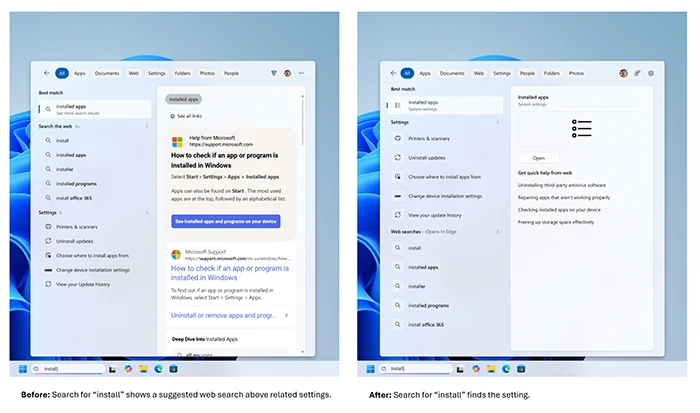
Task: Open the three-dot more options in Before panel
Action: pos(301,73)
